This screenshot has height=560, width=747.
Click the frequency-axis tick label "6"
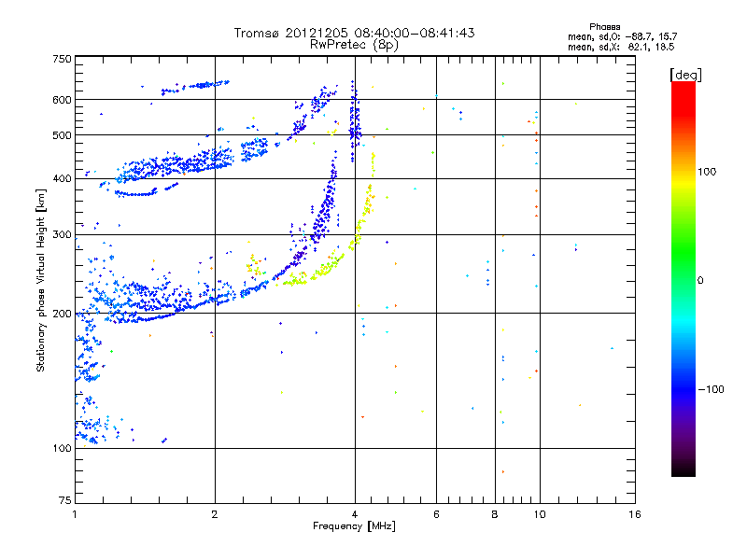pos(436,514)
